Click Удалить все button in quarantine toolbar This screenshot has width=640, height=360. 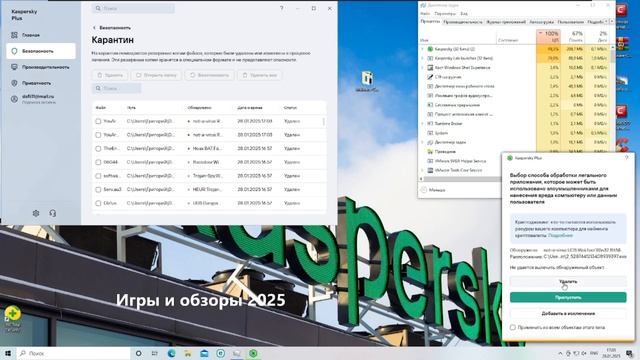[260, 75]
